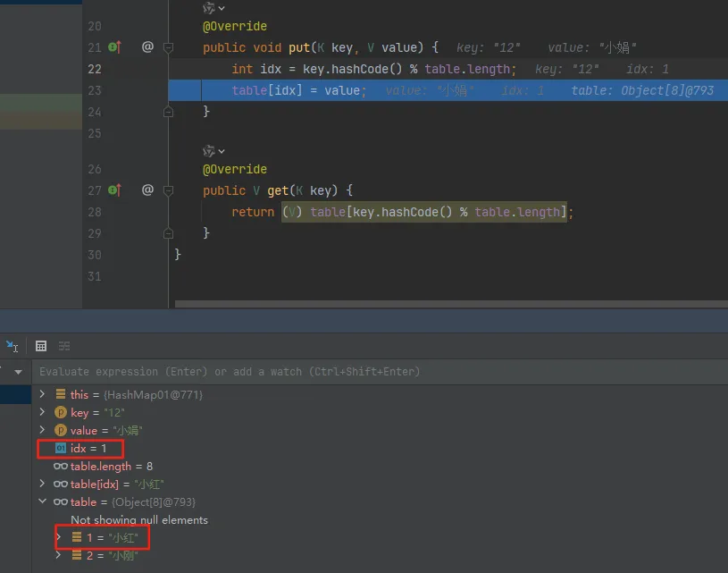Screen dimensions: 728x573
Task: Expand the table[idx] watch node
Action: pos(42,484)
